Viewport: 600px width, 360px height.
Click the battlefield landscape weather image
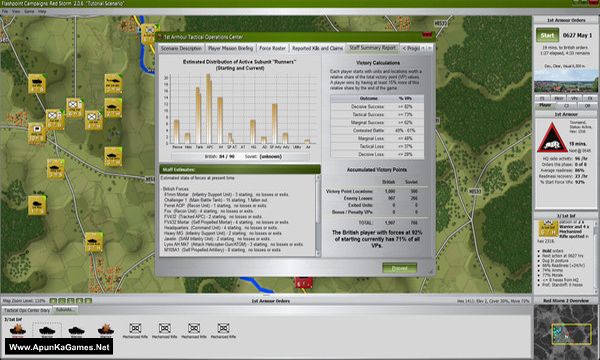[566, 81]
